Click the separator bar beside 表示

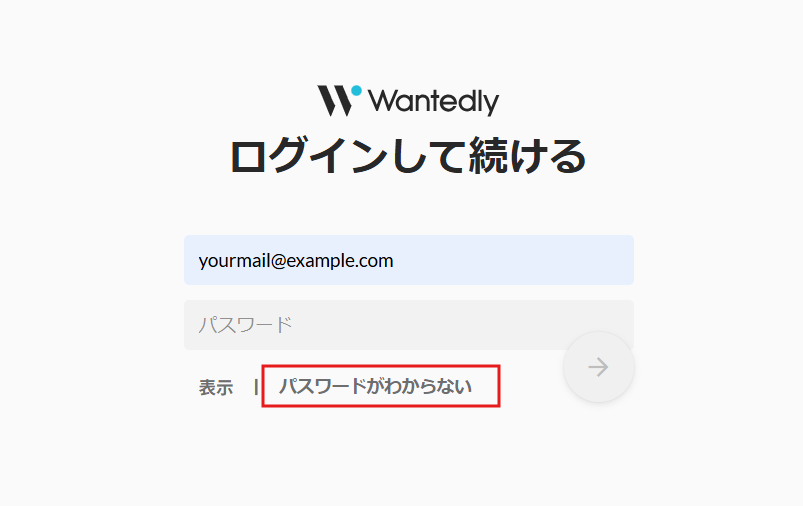point(256,387)
